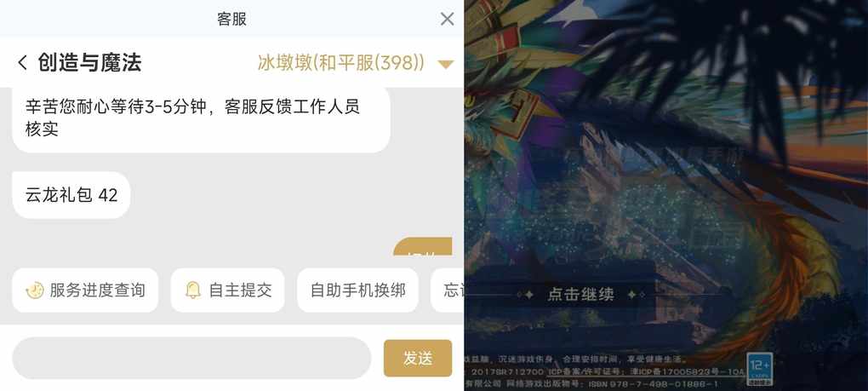Choose the 自主提交 quick option text

240,290
